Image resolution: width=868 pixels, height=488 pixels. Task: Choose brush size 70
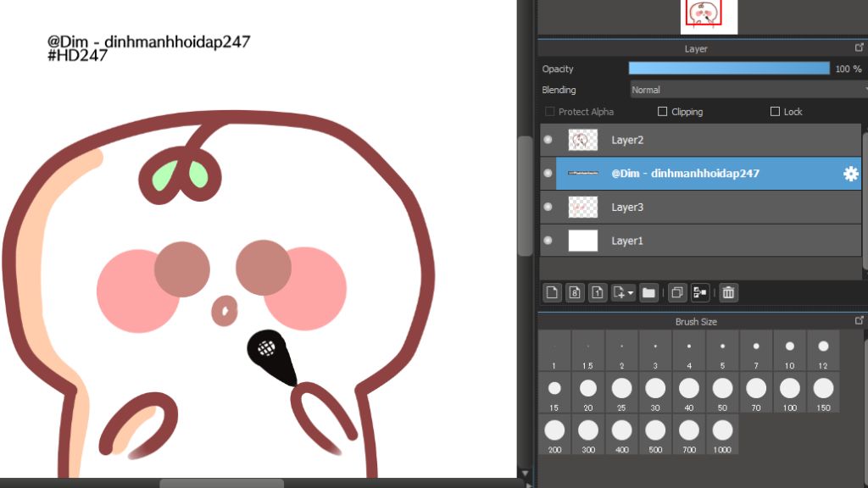tap(756, 393)
